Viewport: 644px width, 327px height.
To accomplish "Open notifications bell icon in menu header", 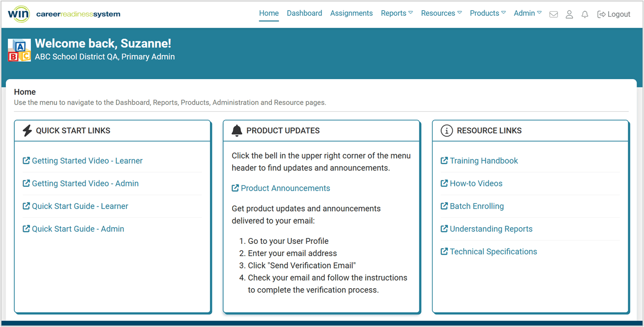I will click(585, 14).
